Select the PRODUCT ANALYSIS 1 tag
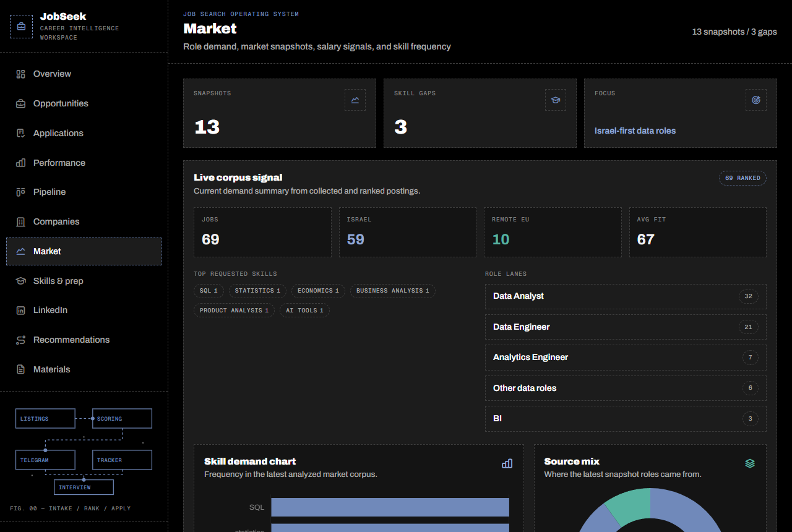The image size is (792, 532). click(x=234, y=311)
